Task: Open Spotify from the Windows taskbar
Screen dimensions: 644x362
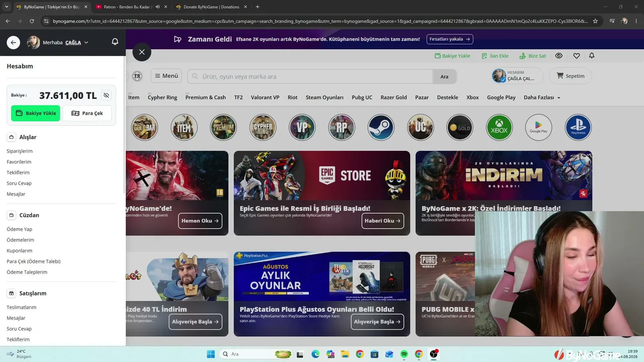Action: point(404,354)
